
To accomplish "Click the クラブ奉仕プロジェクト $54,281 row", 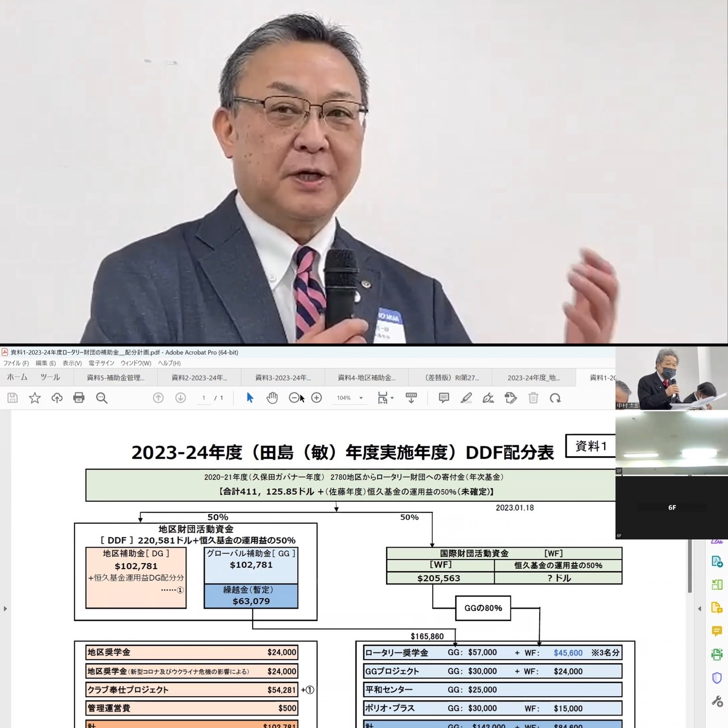I will (x=192, y=690).
